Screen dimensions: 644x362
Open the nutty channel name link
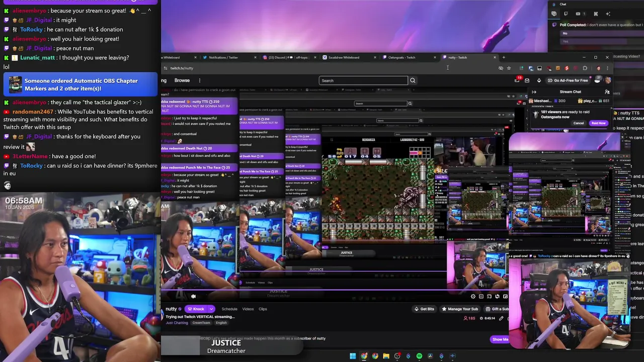click(x=171, y=309)
